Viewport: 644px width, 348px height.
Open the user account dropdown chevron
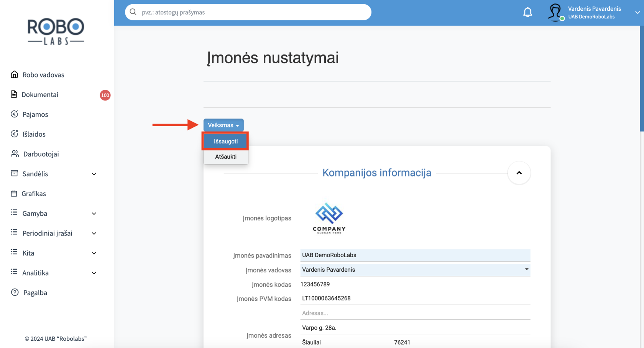pos(637,13)
